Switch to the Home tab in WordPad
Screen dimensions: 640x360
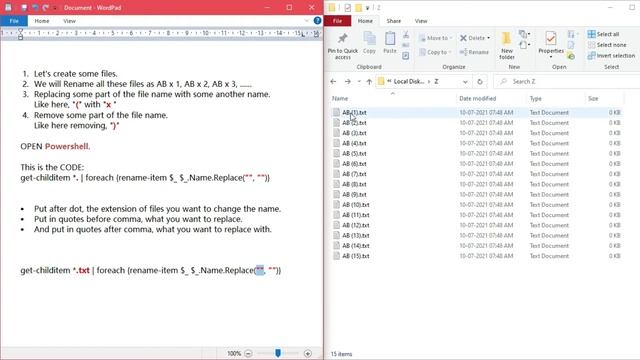[42, 21]
